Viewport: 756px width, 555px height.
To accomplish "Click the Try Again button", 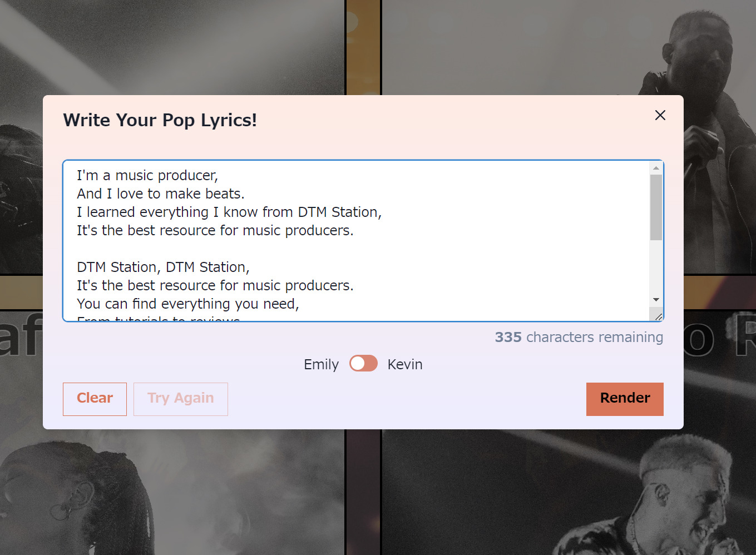I will pyautogui.click(x=181, y=399).
